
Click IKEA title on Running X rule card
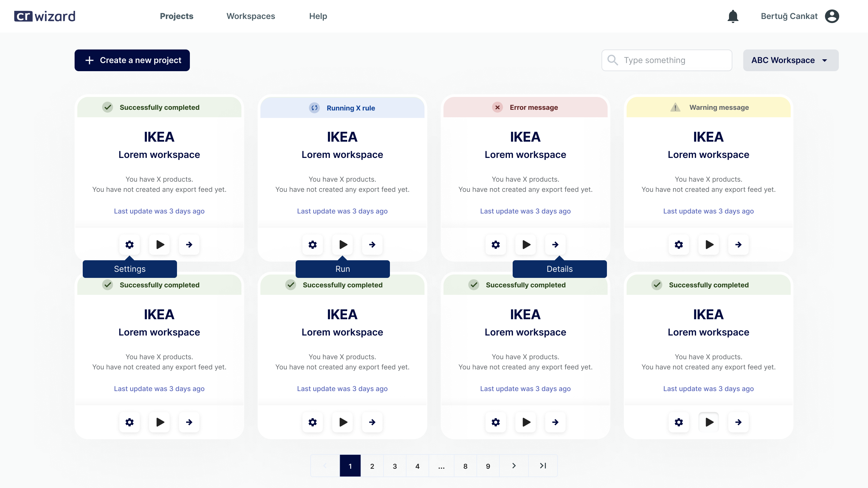[342, 137]
